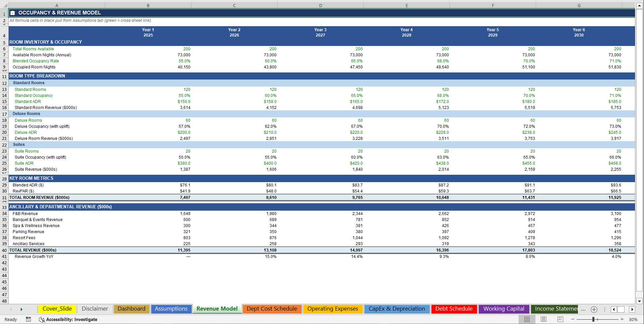Click the sheet navigation right arrow
The width and height of the screenshot is (644, 324).
(x=21, y=309)
